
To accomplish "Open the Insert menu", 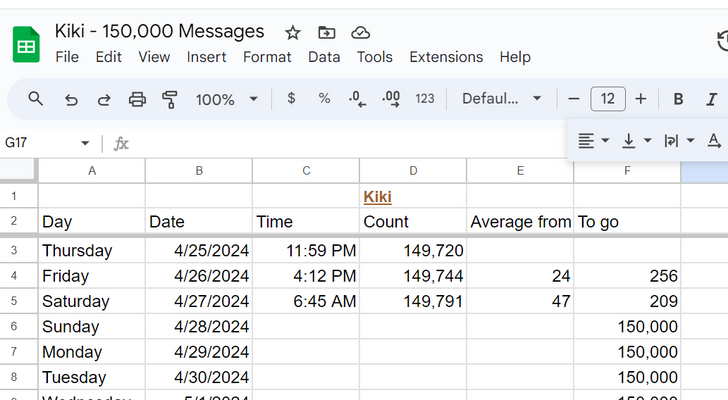I will point(206,57).
